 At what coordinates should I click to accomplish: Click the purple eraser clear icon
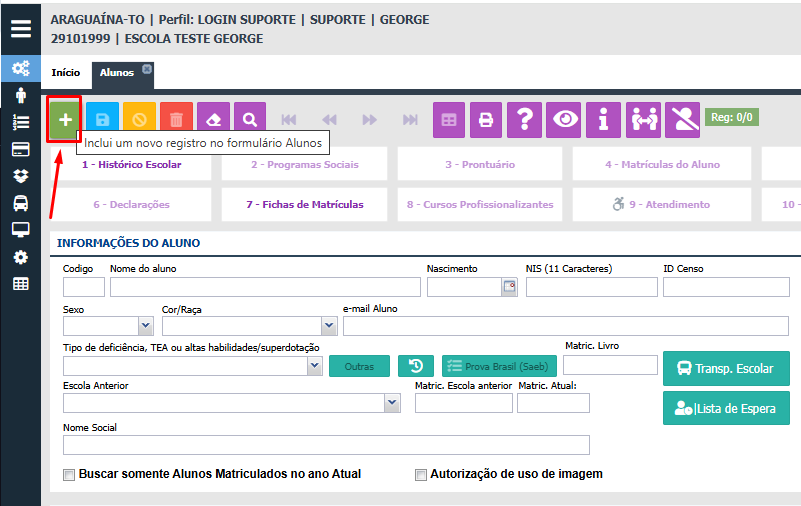click(213, 119)
